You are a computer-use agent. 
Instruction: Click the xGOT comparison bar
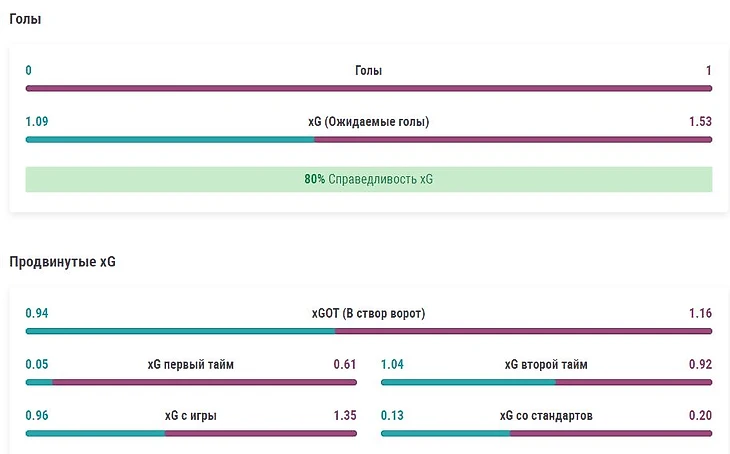click(x=368, y=331)
